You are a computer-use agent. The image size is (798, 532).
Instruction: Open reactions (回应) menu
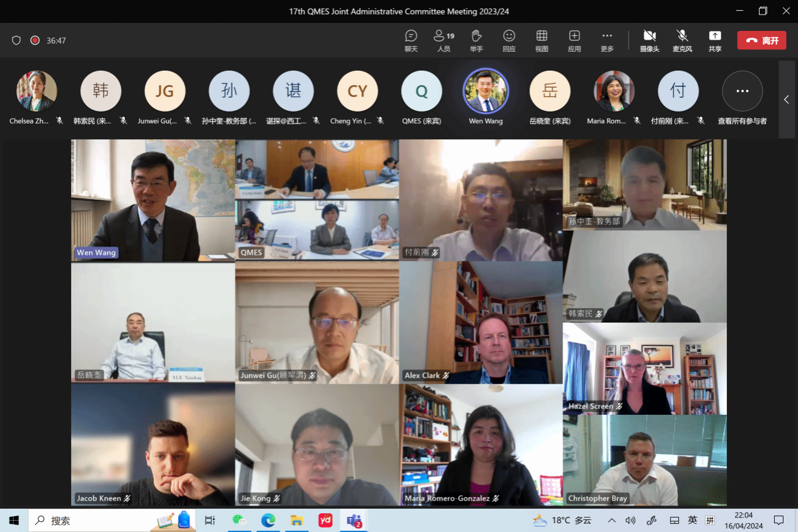509,40
